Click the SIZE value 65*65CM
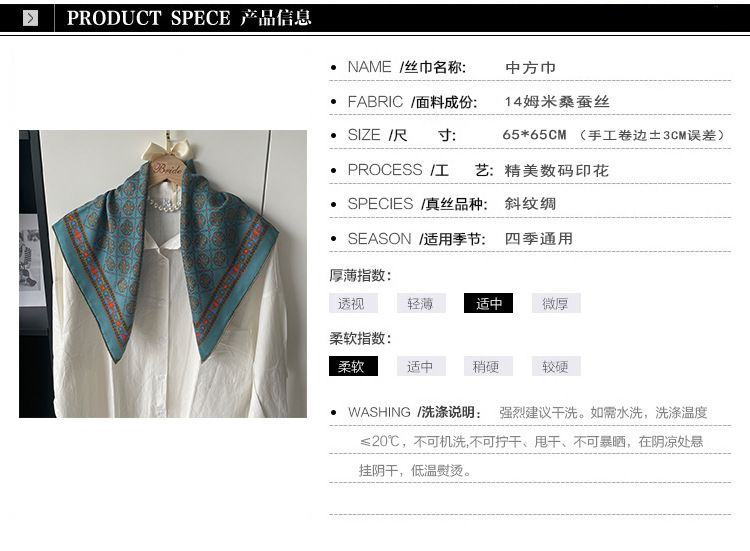Viewport: 750px width, 551px height. (534, 135)
